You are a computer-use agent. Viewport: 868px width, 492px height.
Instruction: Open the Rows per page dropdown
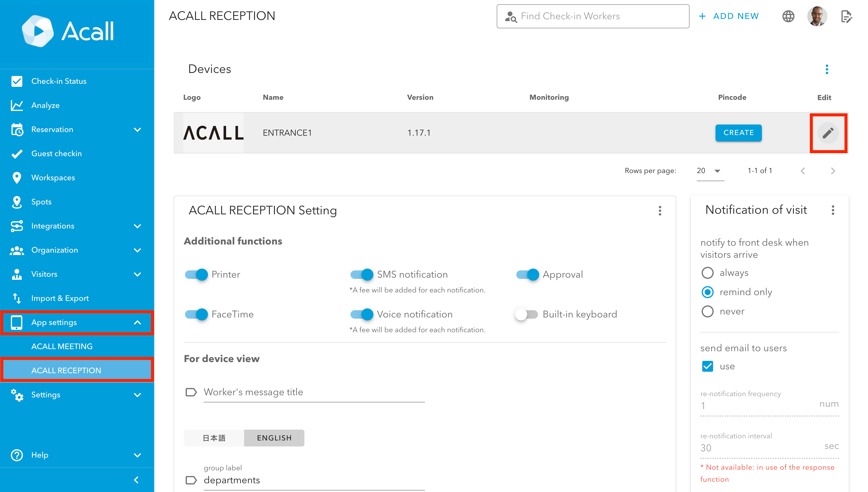click(x=710, y=171)
